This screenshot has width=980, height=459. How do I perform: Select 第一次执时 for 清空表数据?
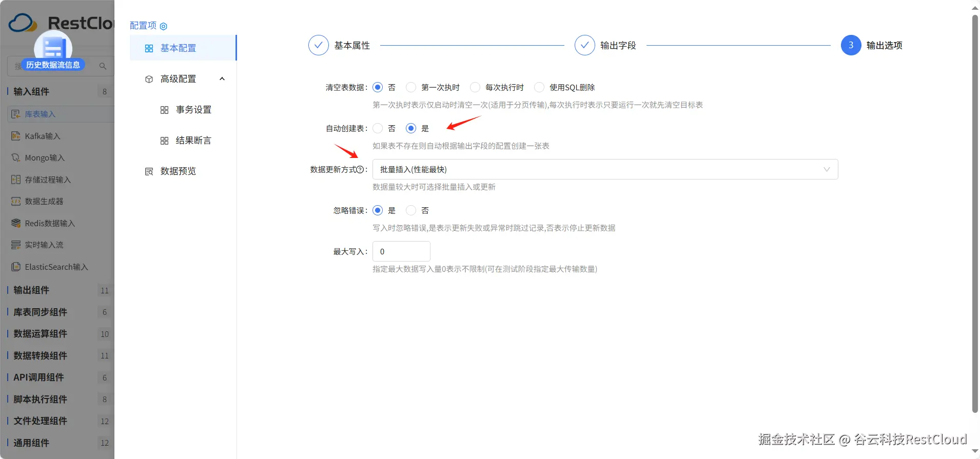tap(411, 87)
